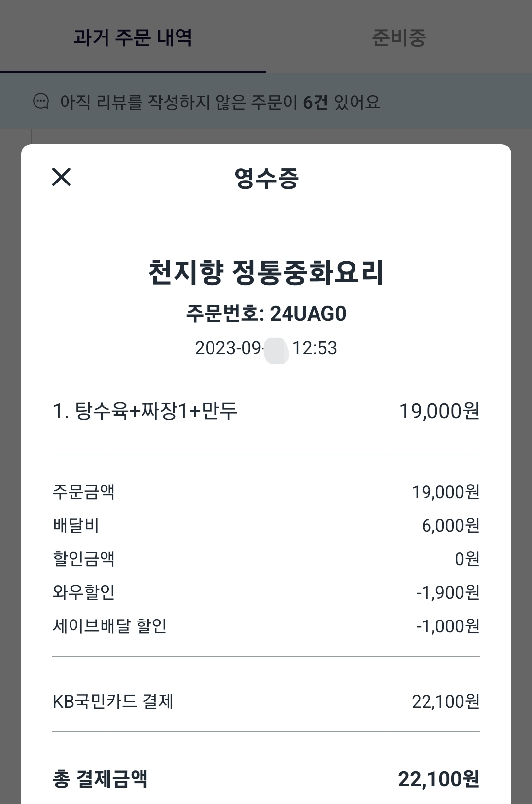Screen dimensions: 532x804
Task: Select the 세이브배달 할인 label
Action: pyautogui.click(x=109, y=626)
